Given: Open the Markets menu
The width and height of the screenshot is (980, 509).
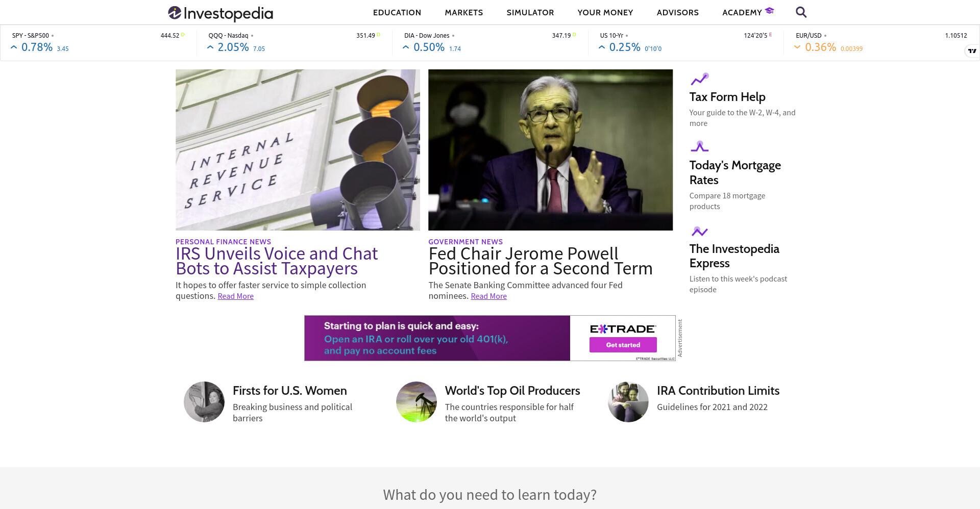Looking at the screenshot, I should (x=464, y=13).
